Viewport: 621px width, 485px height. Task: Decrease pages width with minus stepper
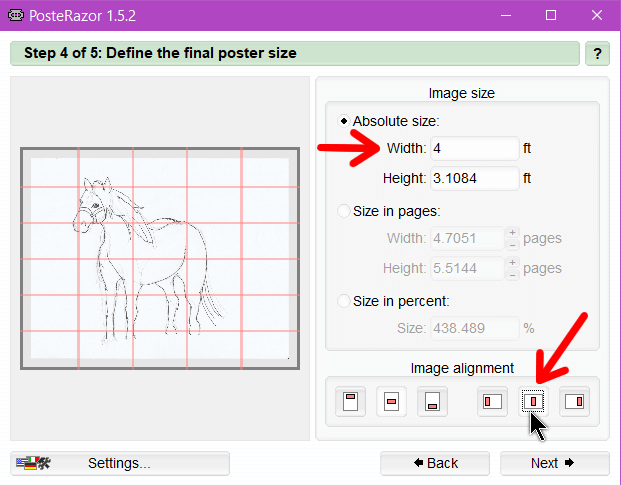pos(512,245)
